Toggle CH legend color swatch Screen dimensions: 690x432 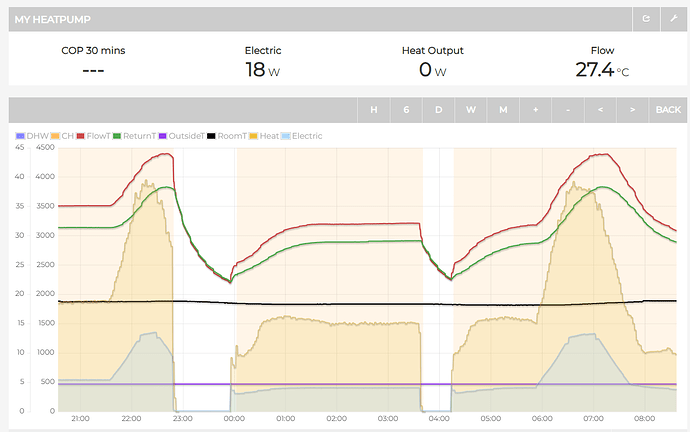(x=55, y=136)
